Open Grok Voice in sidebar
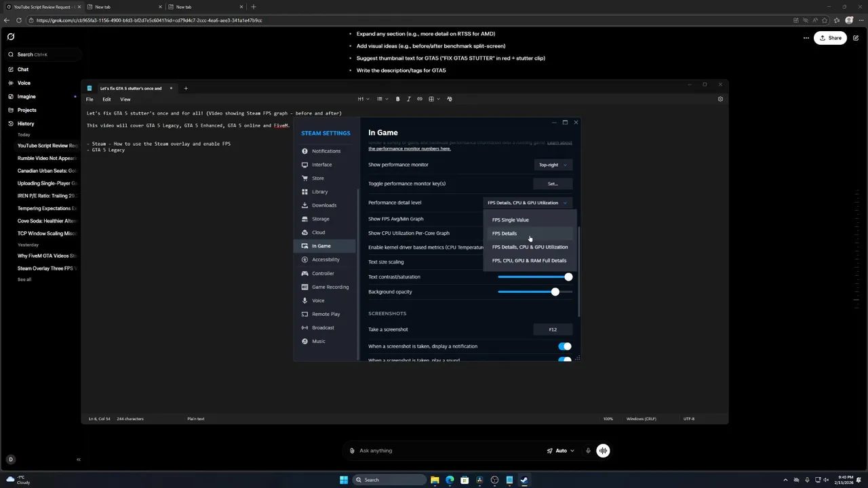This screenshot has width=868, height=488. tap(24, 83)
